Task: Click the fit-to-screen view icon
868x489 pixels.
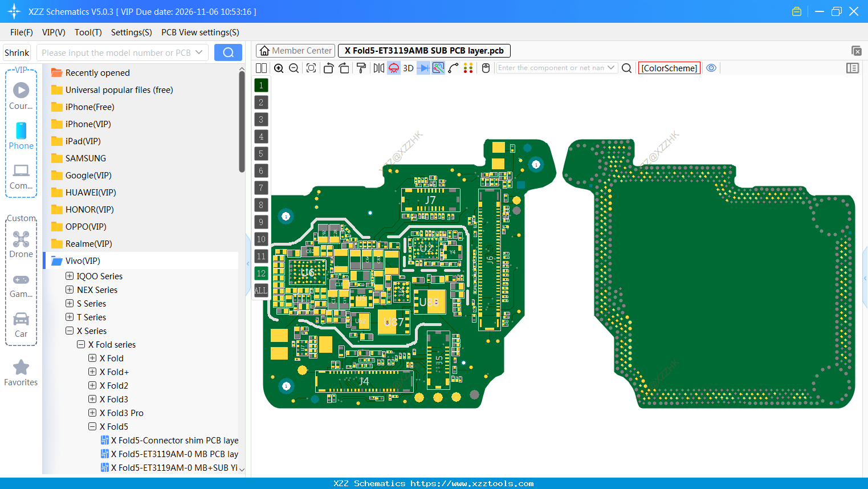Action: pos(311,68)
